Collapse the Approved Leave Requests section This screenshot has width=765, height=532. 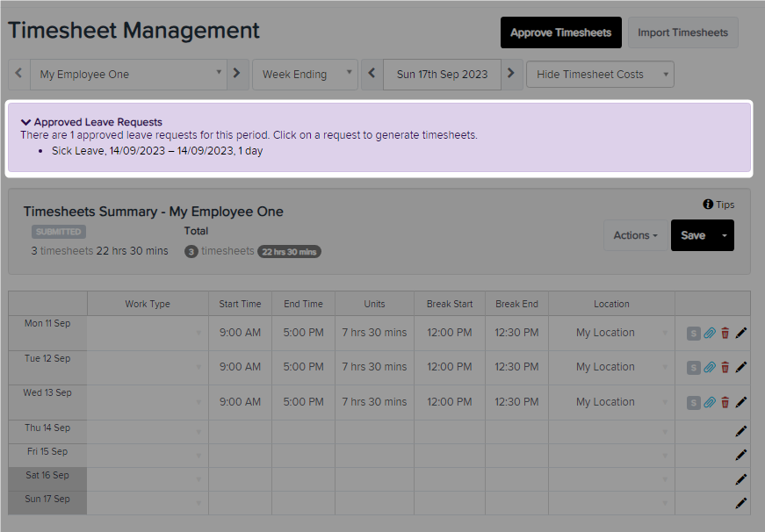point(26,122)
